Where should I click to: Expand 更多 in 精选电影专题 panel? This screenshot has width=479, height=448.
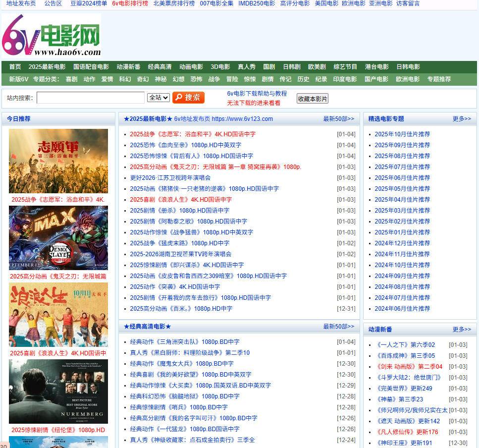(x=462, y=119)
